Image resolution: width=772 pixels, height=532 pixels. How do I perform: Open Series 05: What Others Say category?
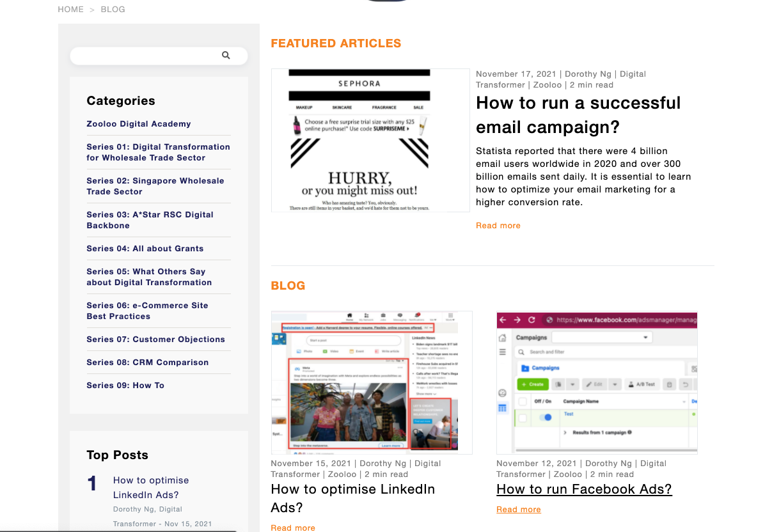click(149, 277)
